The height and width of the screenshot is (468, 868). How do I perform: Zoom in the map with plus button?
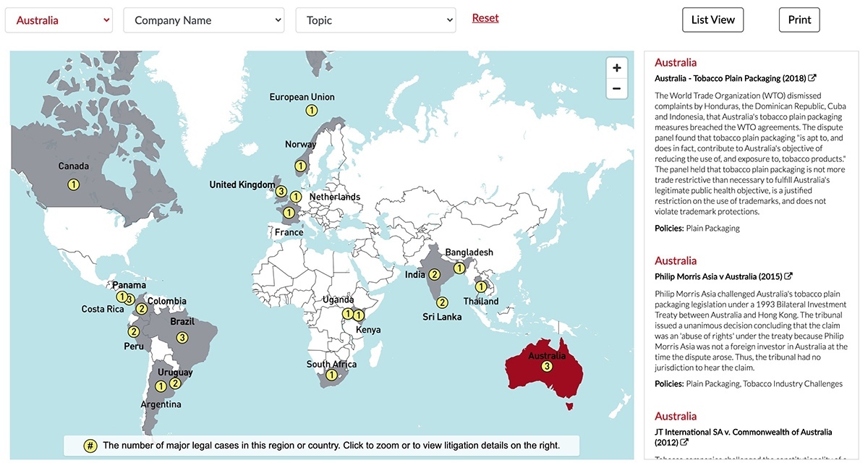click(x=616, y=68)
